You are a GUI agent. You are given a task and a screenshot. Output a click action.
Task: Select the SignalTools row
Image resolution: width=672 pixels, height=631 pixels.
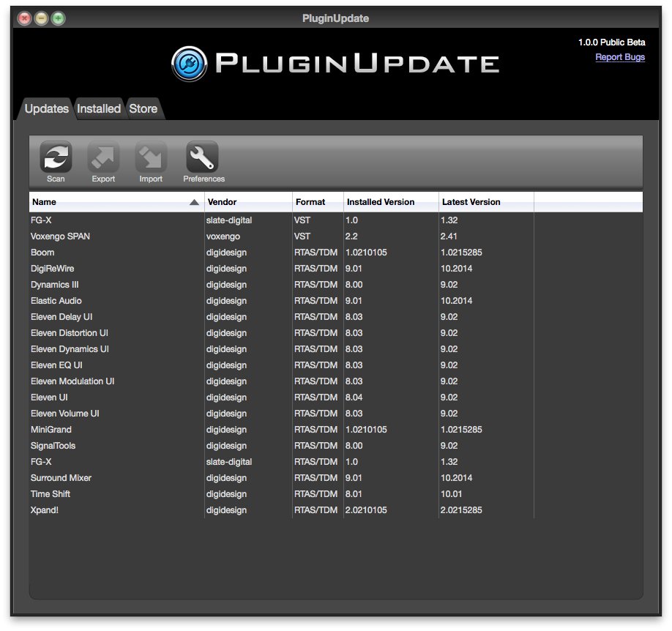click(336, 445)
